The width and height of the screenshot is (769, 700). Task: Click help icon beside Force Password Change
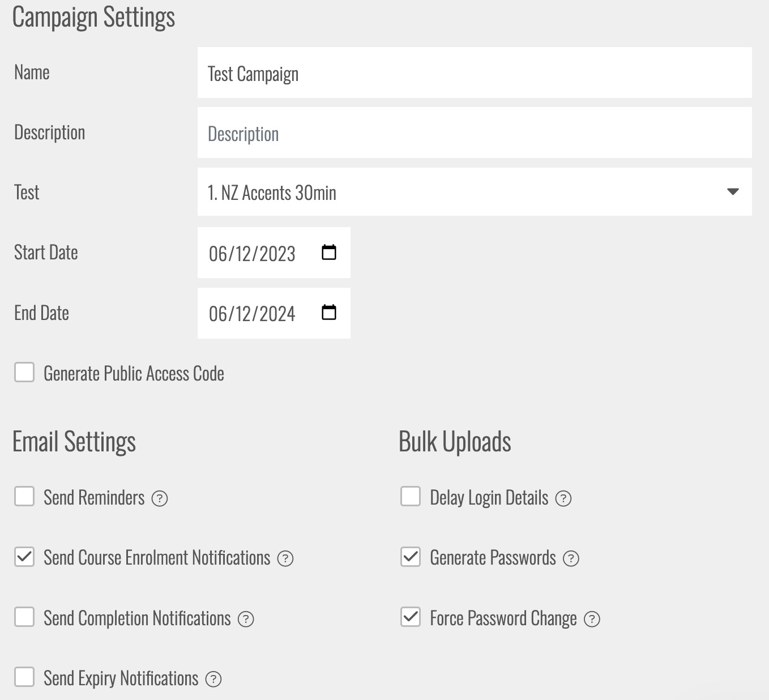click(x=592, y=619)
